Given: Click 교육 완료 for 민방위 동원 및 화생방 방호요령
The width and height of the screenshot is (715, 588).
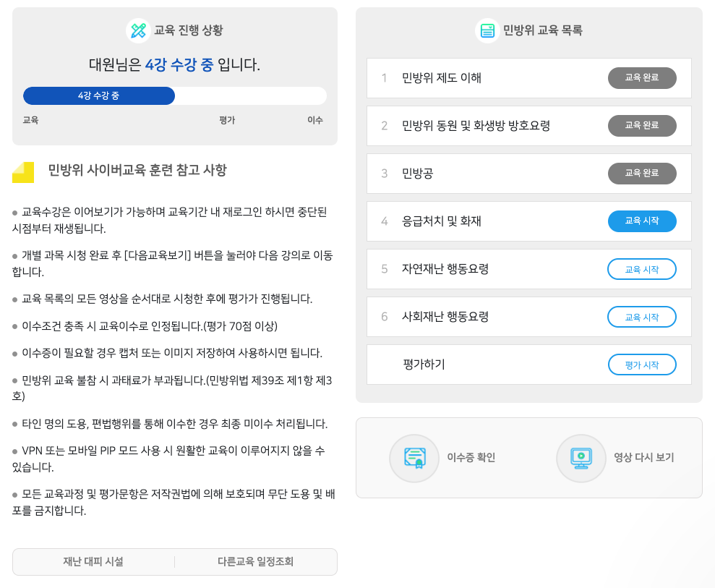Looking at the screenshot, I should (641, 126).
